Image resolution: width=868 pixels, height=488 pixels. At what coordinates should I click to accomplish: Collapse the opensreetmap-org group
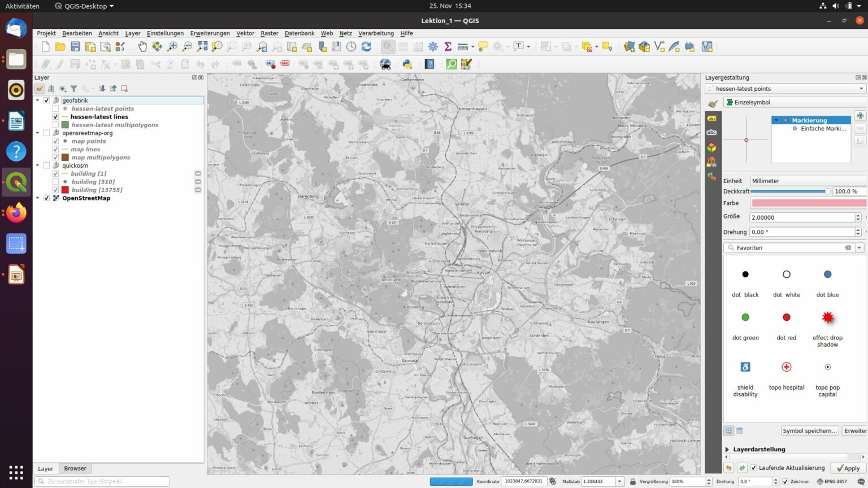(38, 133)
